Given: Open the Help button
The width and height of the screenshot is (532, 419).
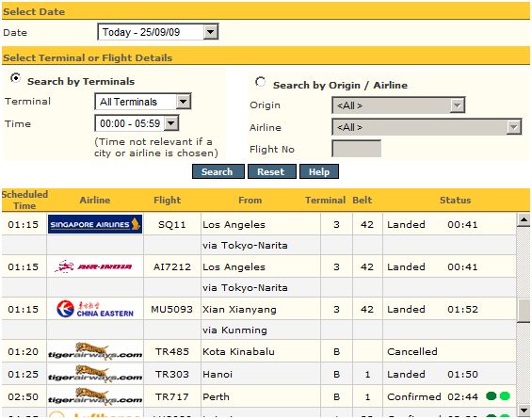Looking at the screenshot, I should tap(319, 171).
